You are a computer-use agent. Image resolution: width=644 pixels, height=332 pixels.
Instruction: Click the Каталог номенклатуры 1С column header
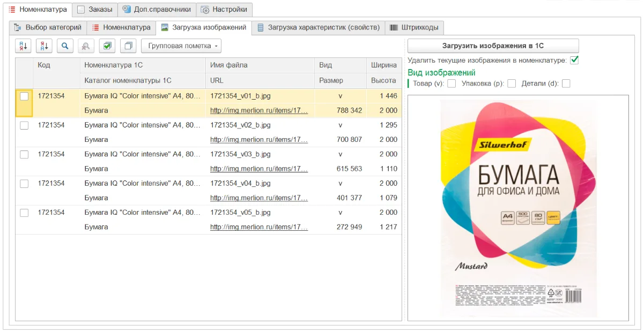point(143,80)
